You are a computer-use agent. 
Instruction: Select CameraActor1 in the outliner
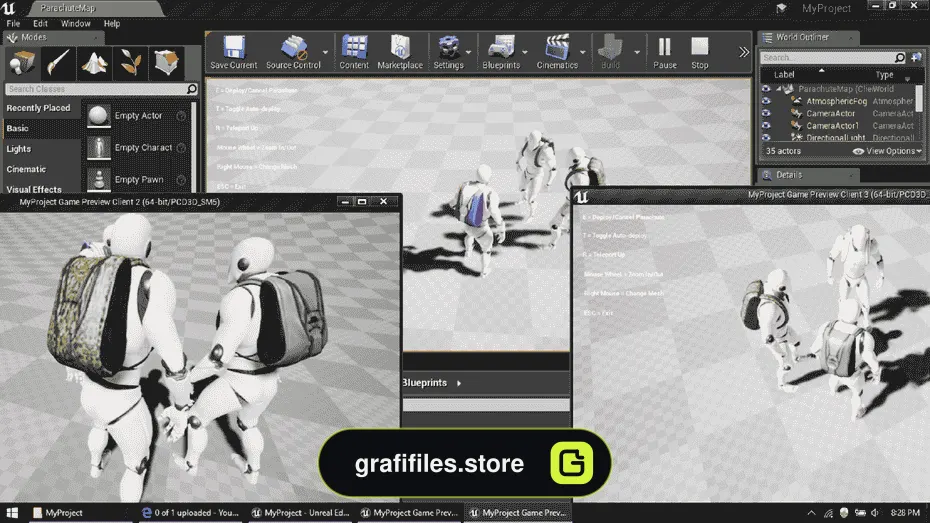(832, 126)
